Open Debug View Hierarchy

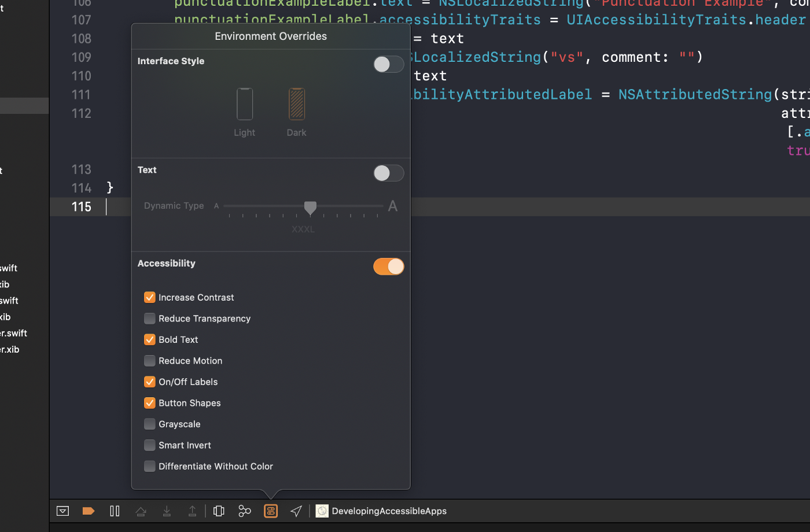pos(219,511)
